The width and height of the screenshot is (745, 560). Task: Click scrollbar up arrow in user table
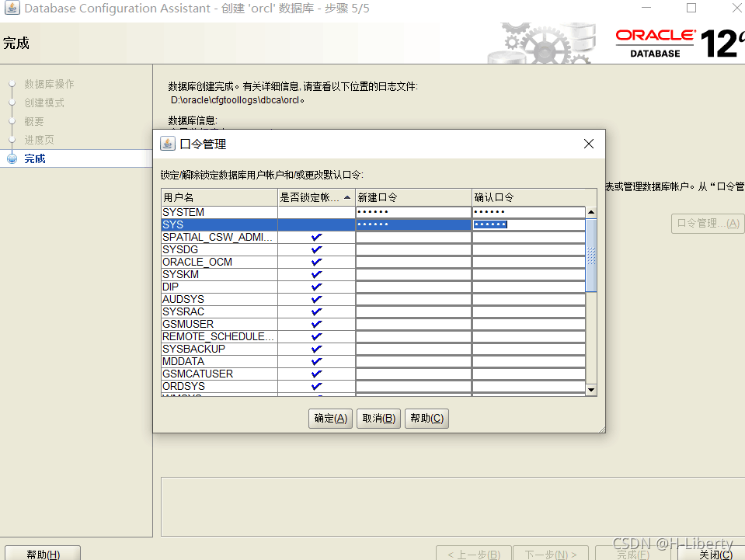point(591,212)
